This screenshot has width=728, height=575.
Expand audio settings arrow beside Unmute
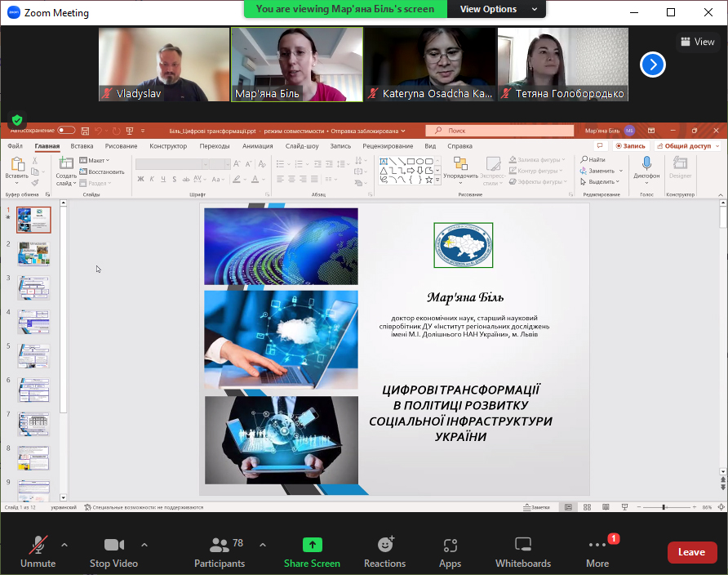pyautogui.click(x=64, y=544)
